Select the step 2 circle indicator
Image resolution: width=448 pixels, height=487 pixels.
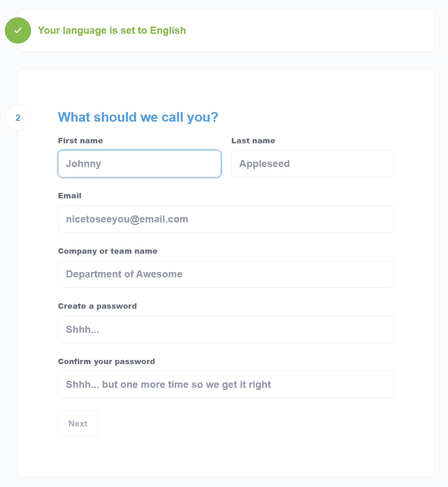[x=18, y=117]
